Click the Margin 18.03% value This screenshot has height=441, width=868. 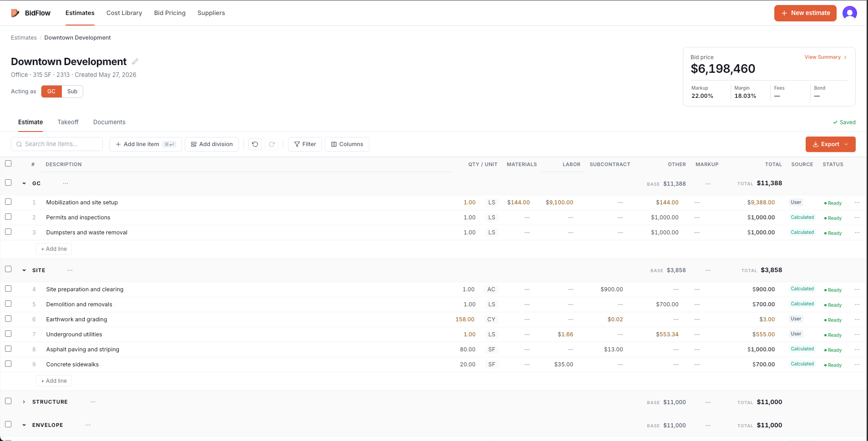(x=745, y=96)
